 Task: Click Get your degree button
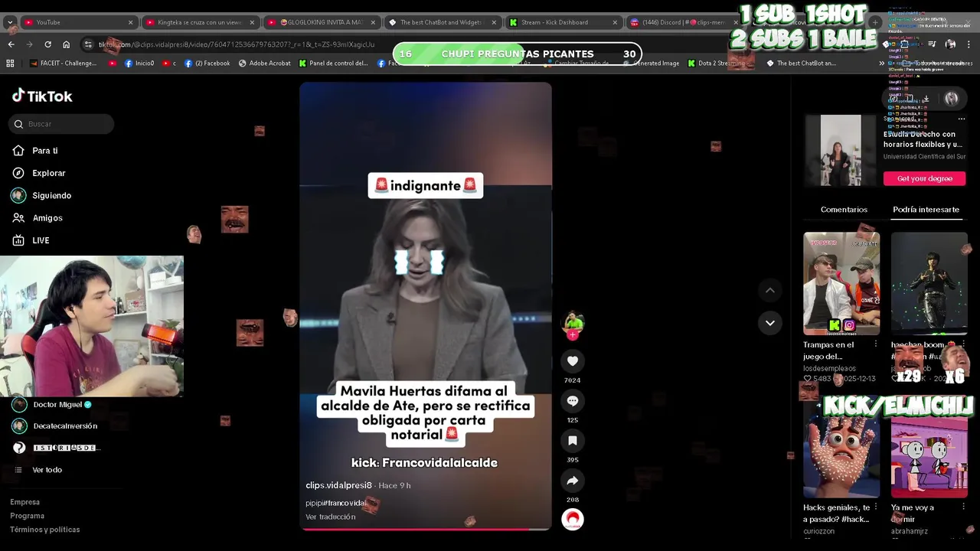tap(924, 178)
